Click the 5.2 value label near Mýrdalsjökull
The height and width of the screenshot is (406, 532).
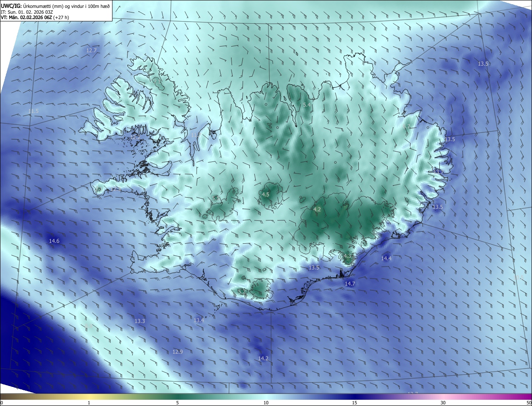241,292
